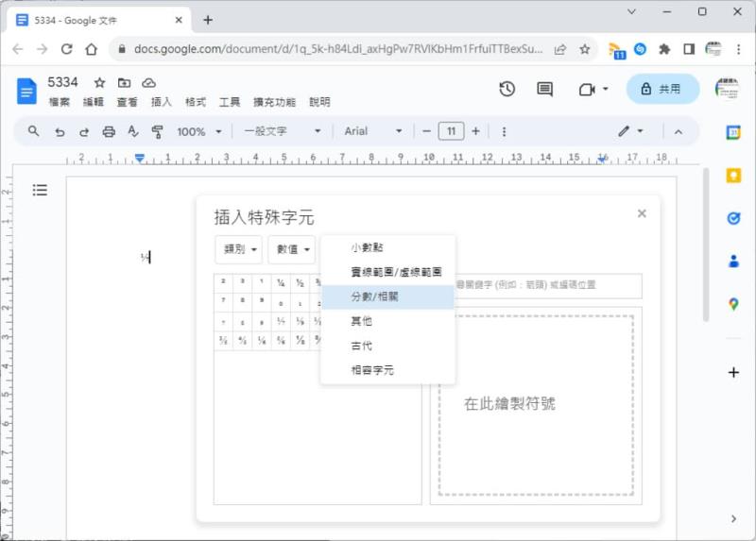Image resolution: width=756 pixels, height=541 pixels.
Task: Click the print icon
Action: pyautogui.click(x=109, y=131)
